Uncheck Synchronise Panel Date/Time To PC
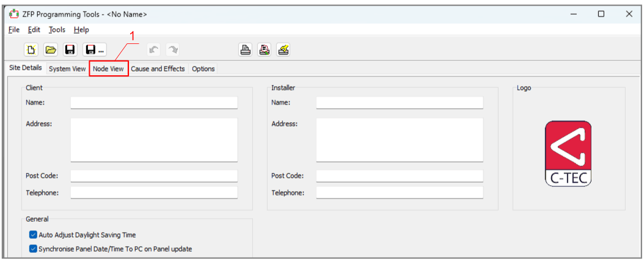The height and width of the screenshot is (262, 644). 33,249
